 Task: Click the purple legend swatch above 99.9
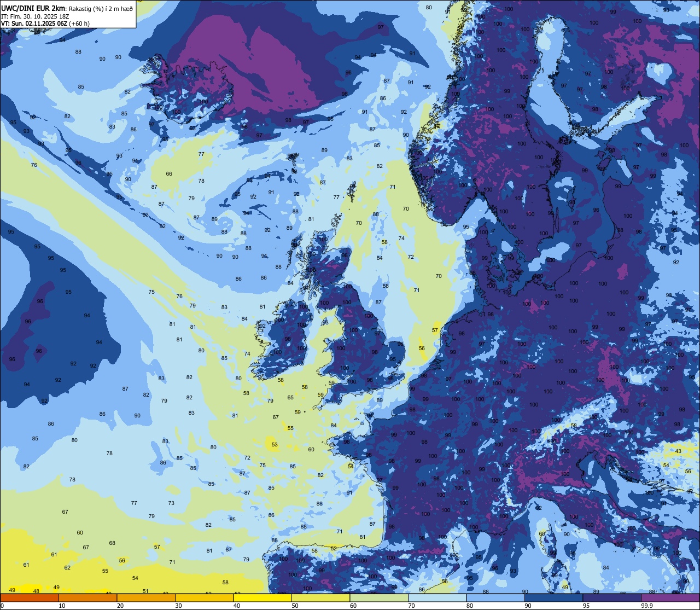[670, 597]
